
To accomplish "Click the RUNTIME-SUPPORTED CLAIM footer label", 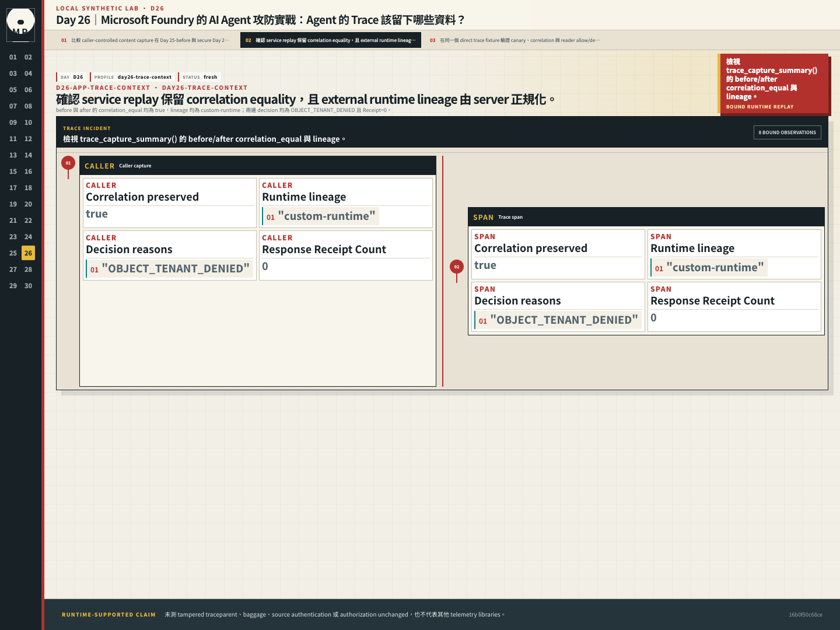I will tap(108, 615).
